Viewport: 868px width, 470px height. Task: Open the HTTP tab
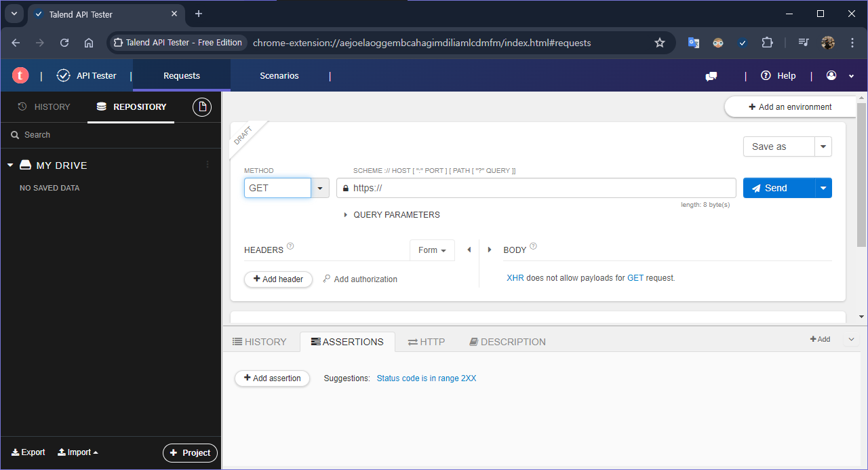[427, 342]
